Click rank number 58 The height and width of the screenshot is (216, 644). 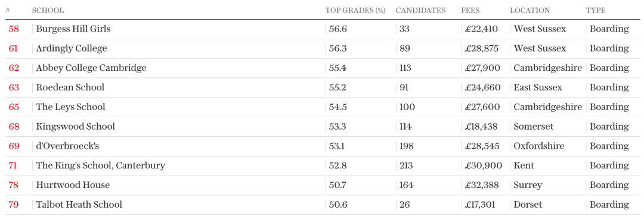coord(14,29)
